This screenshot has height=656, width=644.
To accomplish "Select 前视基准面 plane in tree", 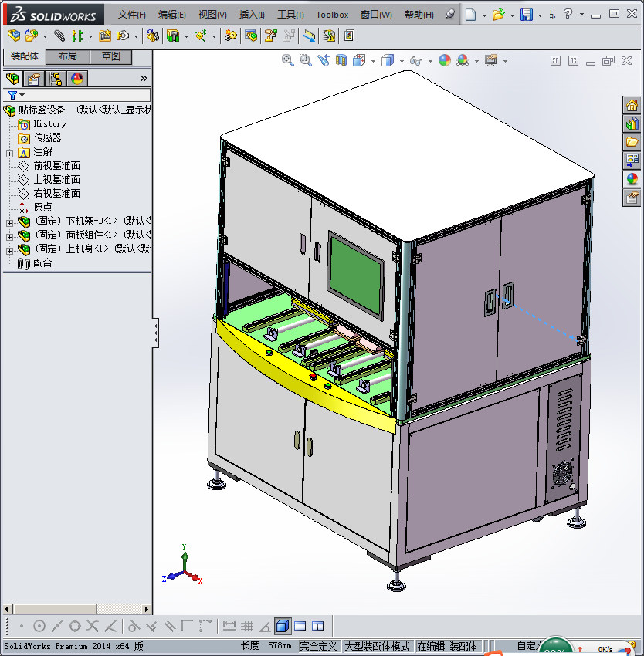I will (x=56, y=166).
